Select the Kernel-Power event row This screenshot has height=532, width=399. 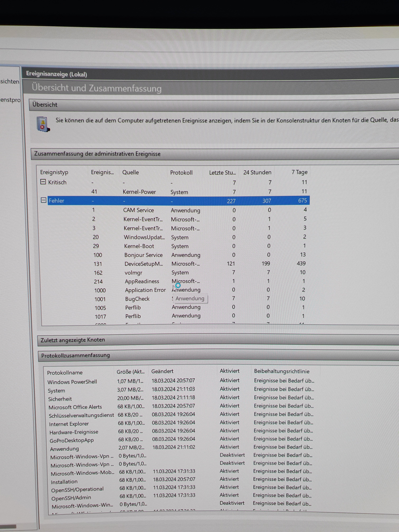(x=139, y=192)
